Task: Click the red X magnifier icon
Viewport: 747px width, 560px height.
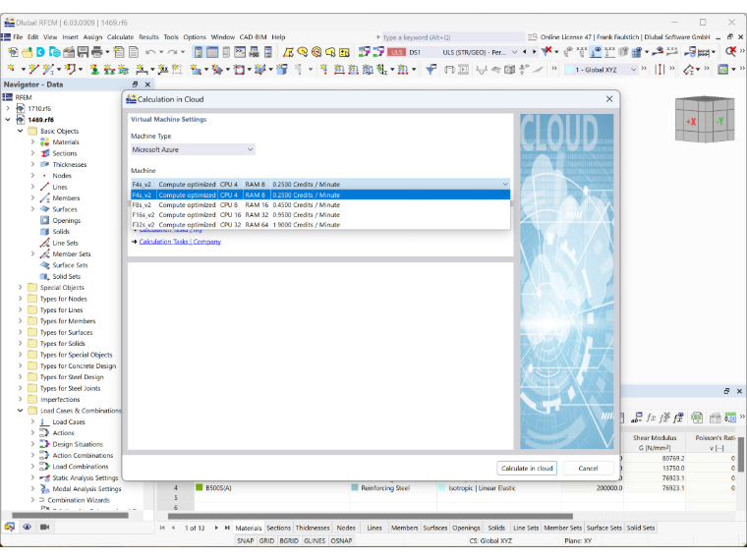Action: point(730,51)
